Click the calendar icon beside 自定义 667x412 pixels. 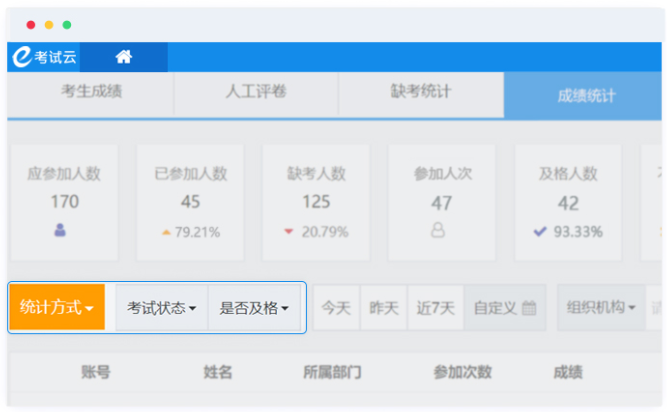(x=530, y=308)
